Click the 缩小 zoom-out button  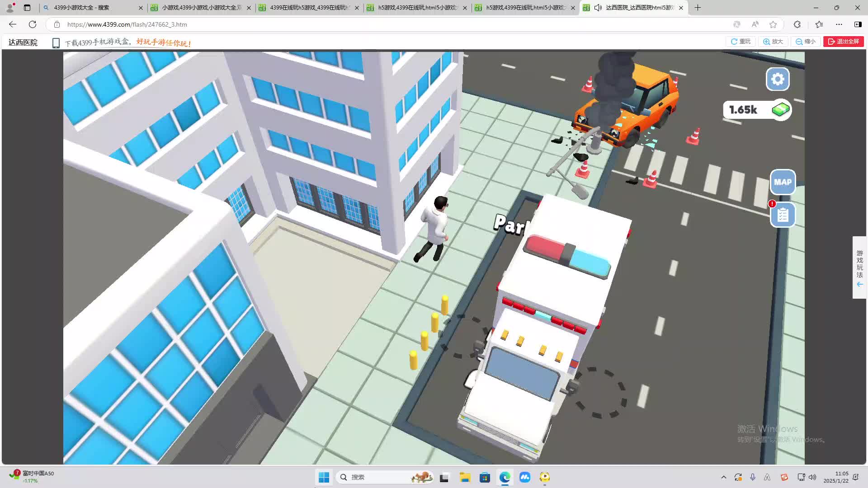(806, 42)
